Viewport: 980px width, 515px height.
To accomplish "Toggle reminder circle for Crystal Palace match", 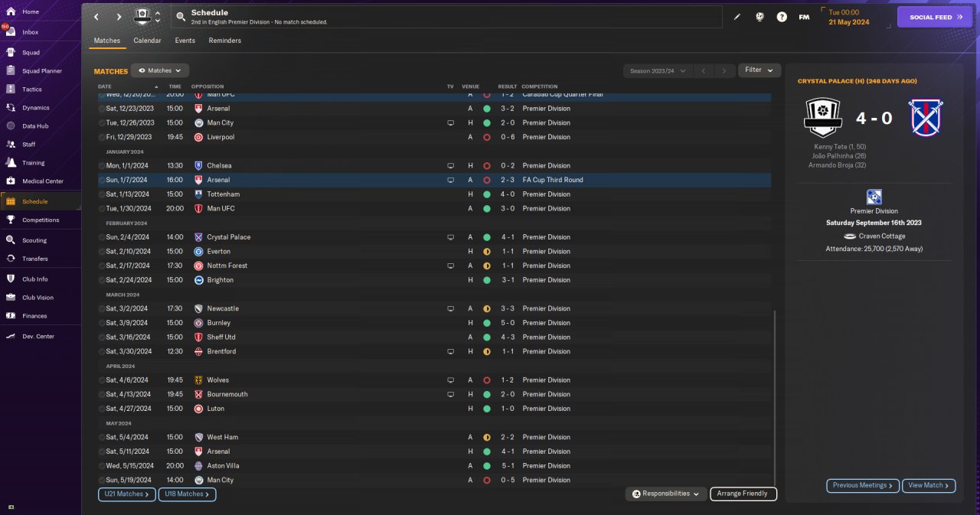I will click(102, 237).
